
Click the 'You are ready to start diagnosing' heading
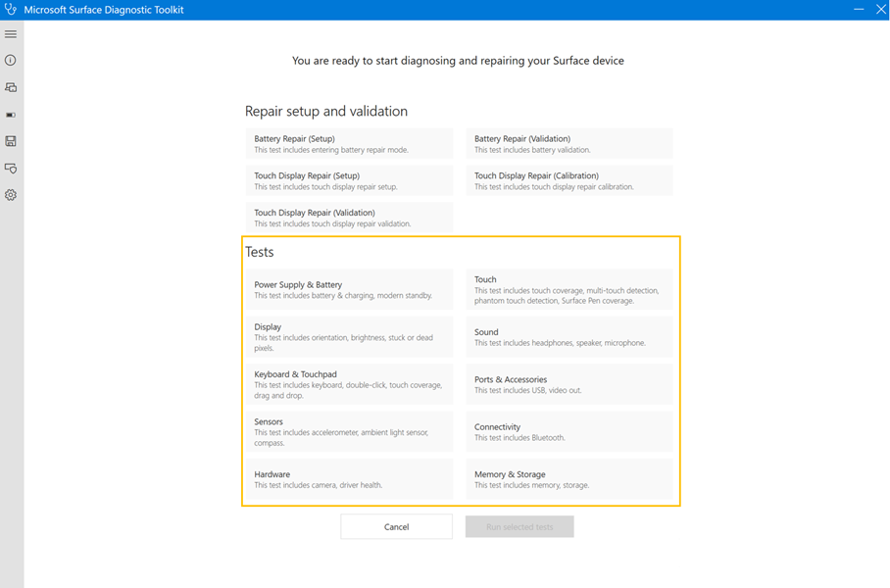458,61
